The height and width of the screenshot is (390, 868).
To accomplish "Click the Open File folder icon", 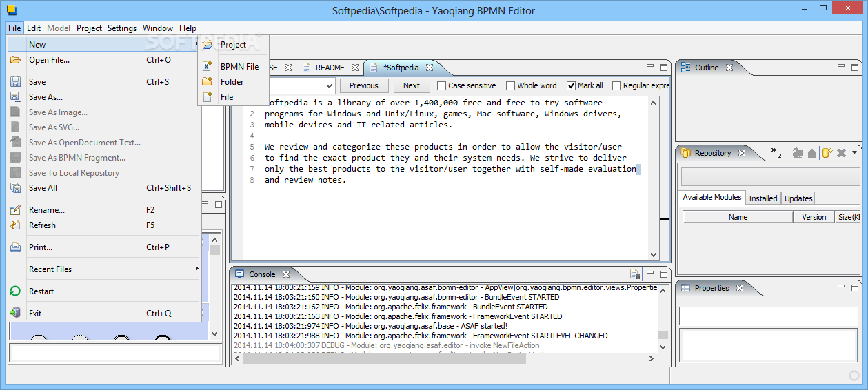I will pos(15,60).
